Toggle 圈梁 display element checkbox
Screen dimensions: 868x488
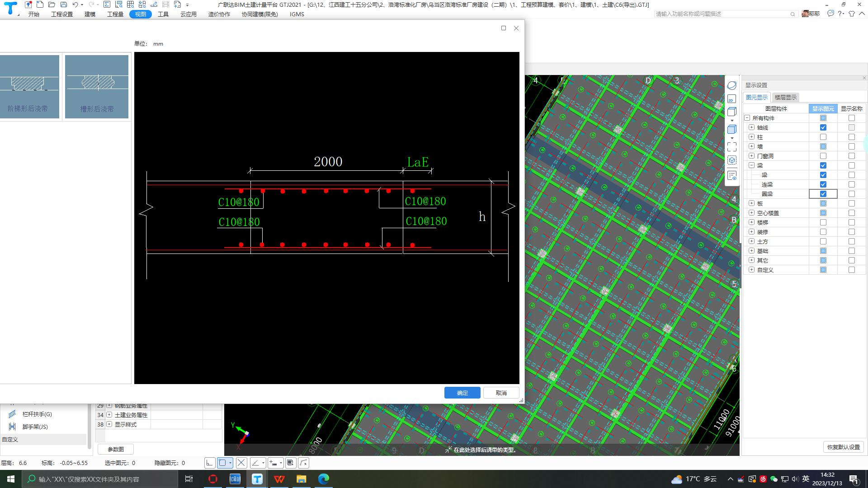point(823,194)
